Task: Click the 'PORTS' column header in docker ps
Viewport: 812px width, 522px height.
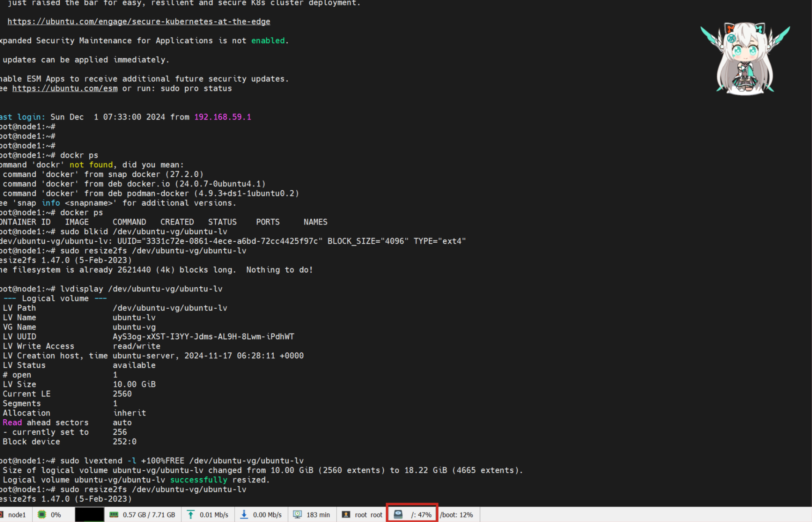Action: pyautogui.click(x=268, y=222)
